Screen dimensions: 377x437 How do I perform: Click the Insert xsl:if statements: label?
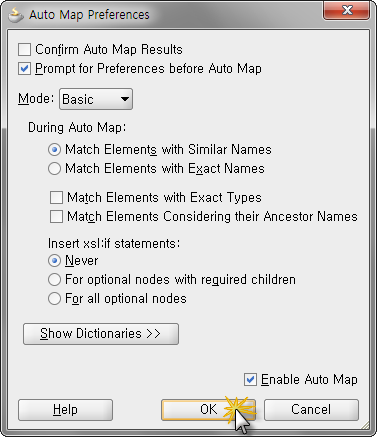pyautogui.click(x=114, y=243)
